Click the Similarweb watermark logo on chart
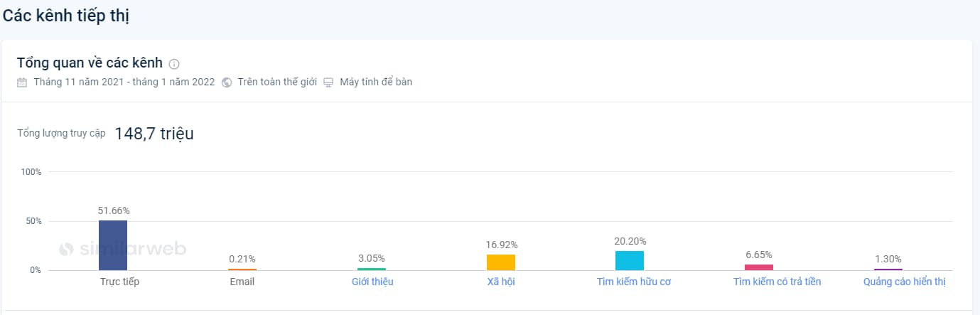This screenshot has height=315, width=980. [122, 249]
